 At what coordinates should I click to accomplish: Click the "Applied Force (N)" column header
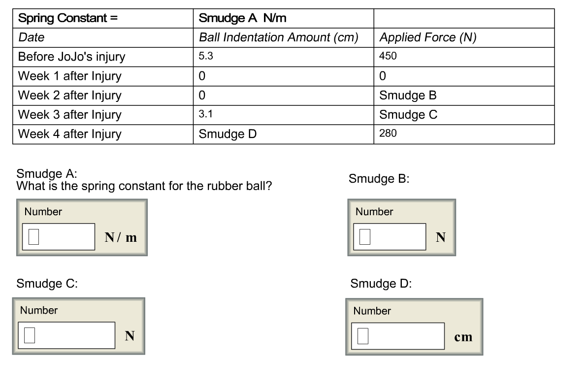pyautogui.click(x=464, y=37)
